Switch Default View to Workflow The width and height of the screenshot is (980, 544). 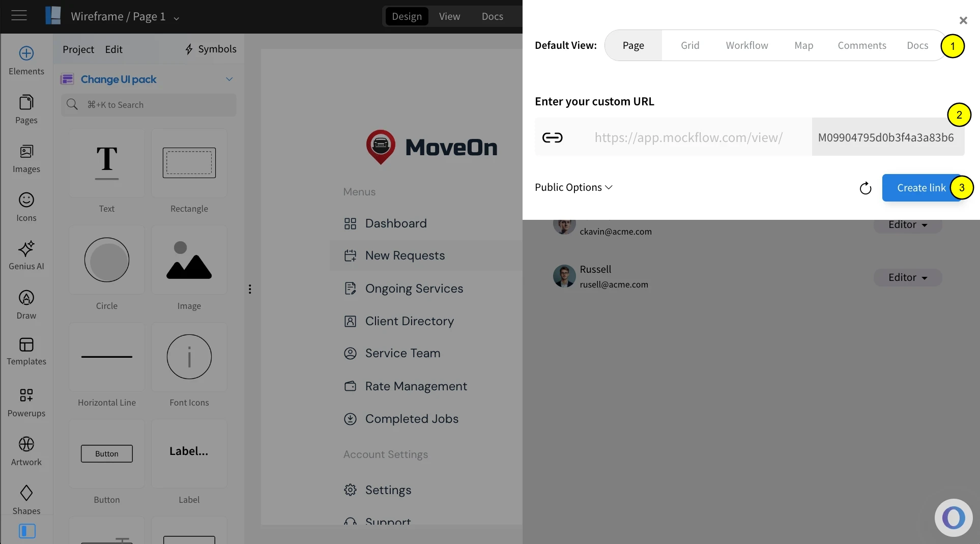click(x=746, y=45)
